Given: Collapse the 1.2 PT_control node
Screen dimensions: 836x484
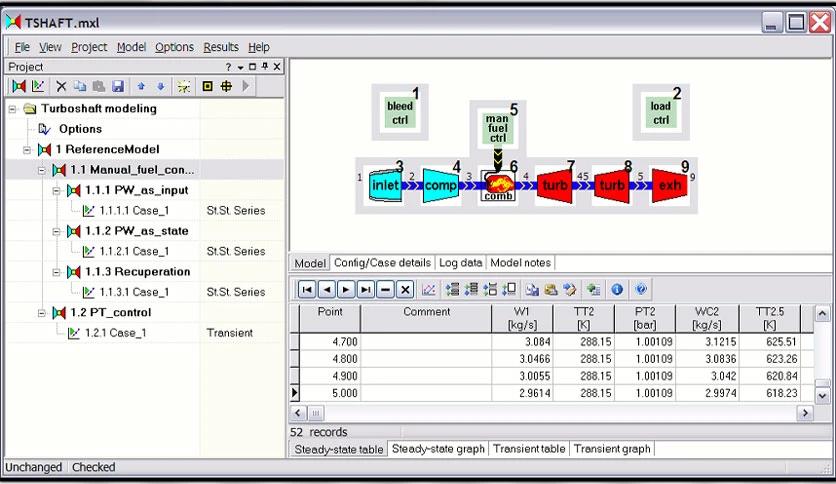Looking at the screenshot, I should (42, 313).
